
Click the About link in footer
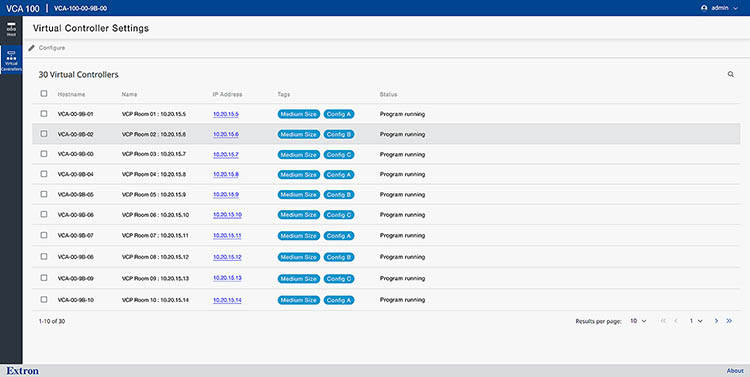click(x=735, y=371)
